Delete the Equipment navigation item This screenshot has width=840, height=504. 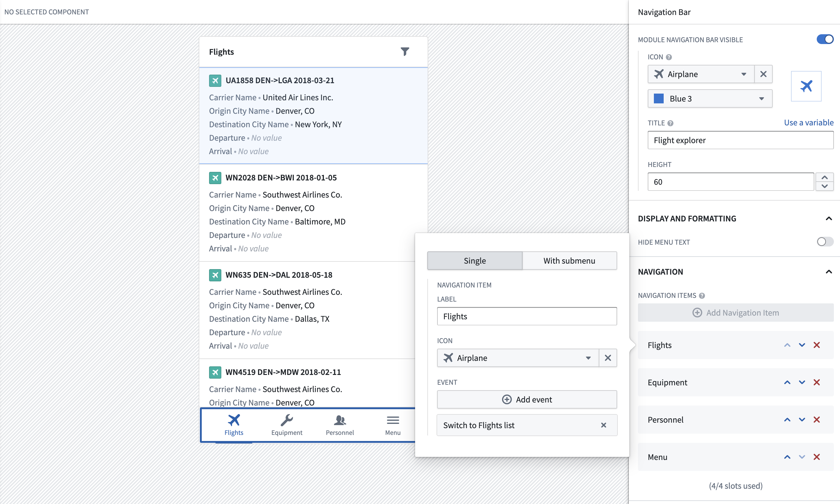coord(816,382)
